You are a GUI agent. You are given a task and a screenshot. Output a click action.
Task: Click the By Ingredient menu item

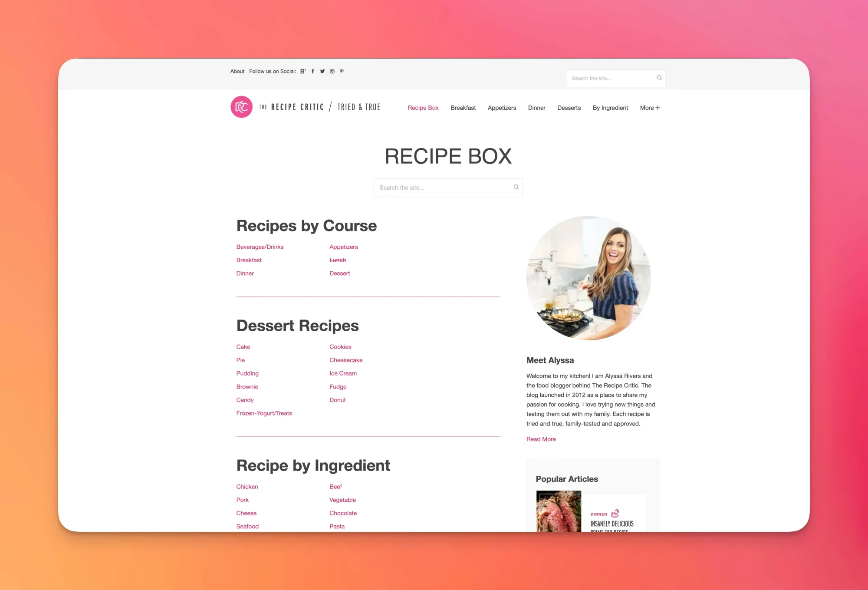click(610, 107)
